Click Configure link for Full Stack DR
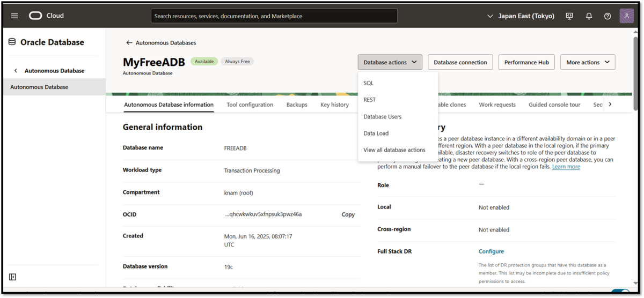 tap(491, 251)
